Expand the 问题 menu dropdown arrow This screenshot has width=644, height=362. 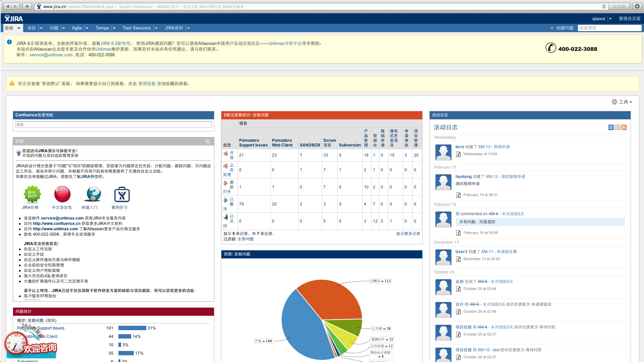64,28
